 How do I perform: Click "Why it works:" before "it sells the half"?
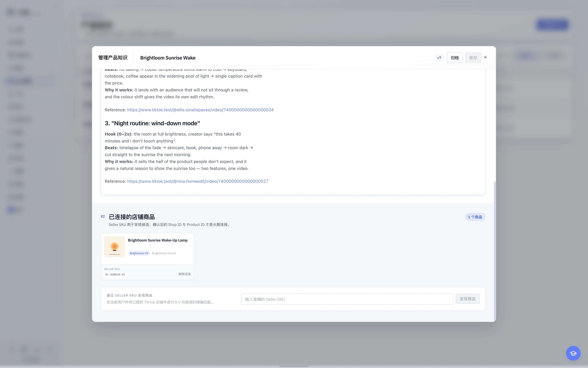tap(119, 162)
